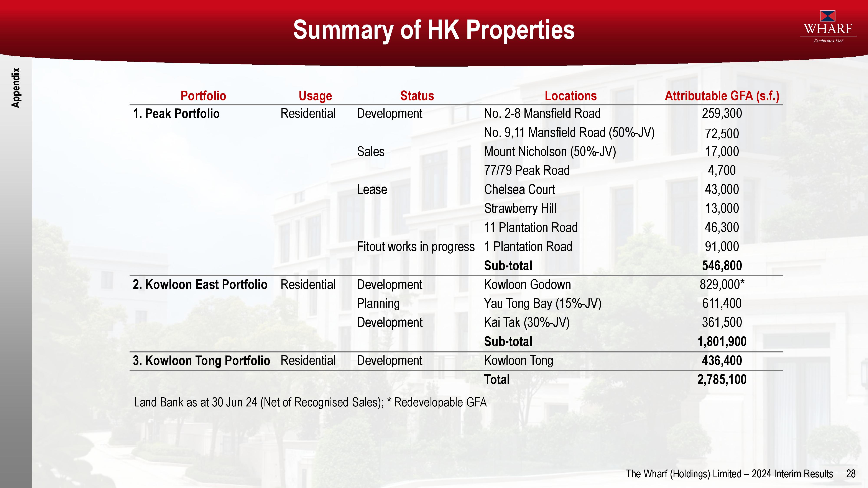868x488 pixels.
Task: Click the GFA value 4,700
Action: [722, 170]
